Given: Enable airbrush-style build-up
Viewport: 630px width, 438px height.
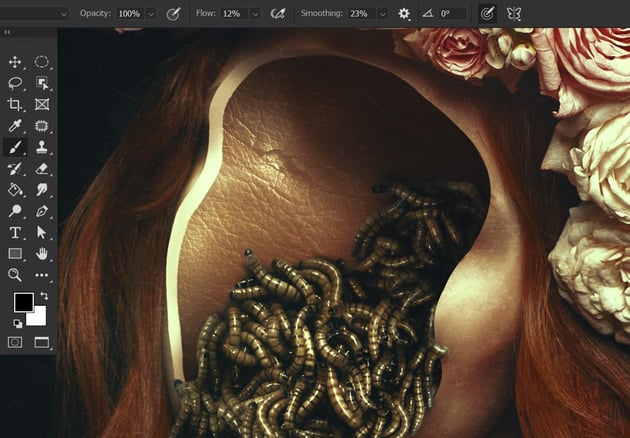Looking at the screenshot, I should (278, 14).
